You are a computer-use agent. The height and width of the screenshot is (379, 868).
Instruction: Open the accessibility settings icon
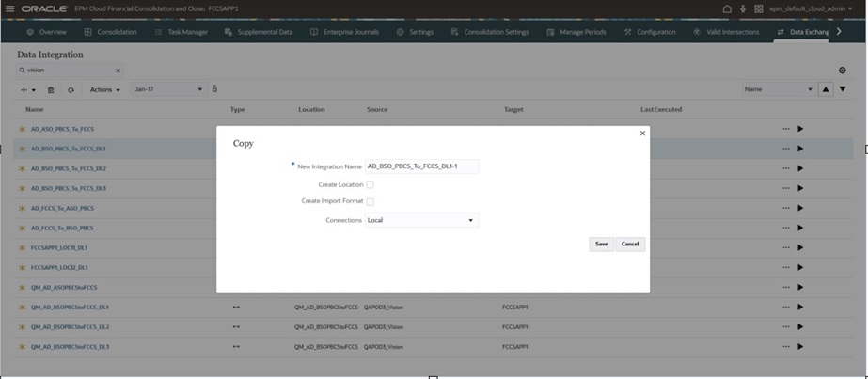(x=743, y=8)
